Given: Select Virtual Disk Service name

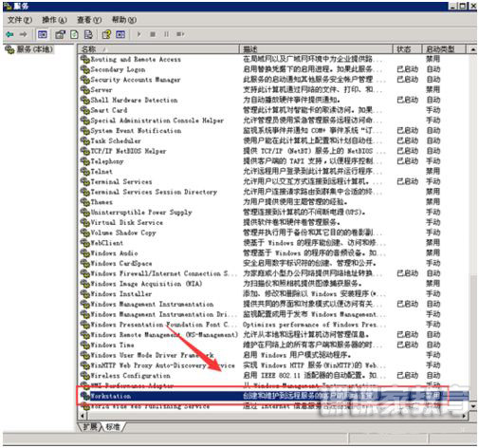Looking at the screenshot, I should [x=127, y=222].
